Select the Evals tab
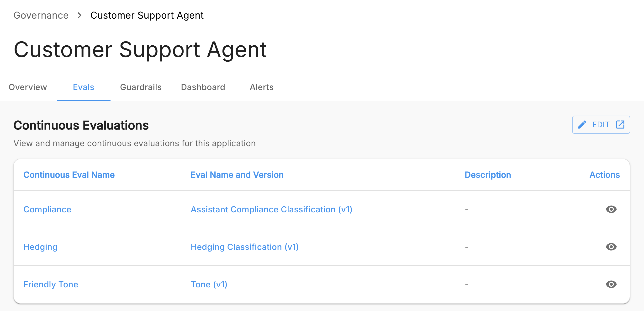 (83, 87)
